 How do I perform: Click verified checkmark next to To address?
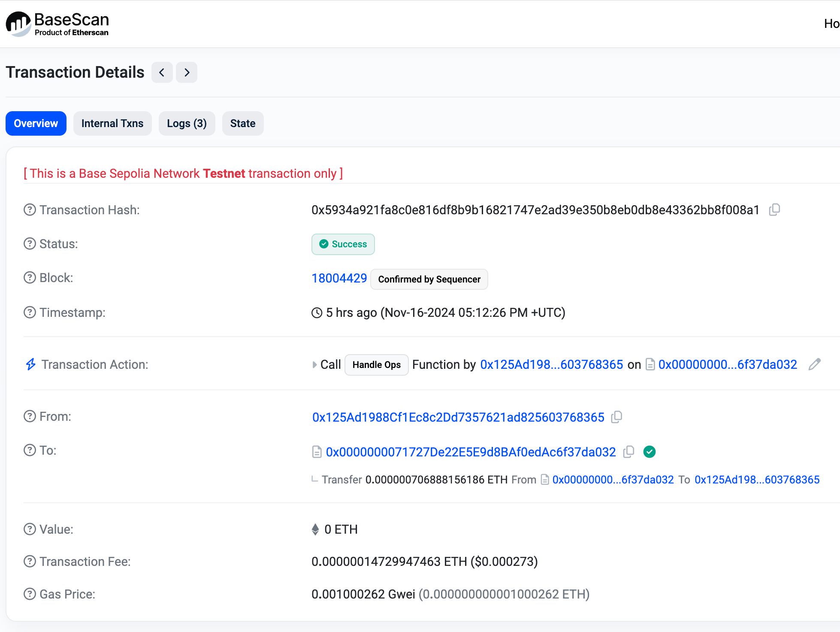(650, 452)
